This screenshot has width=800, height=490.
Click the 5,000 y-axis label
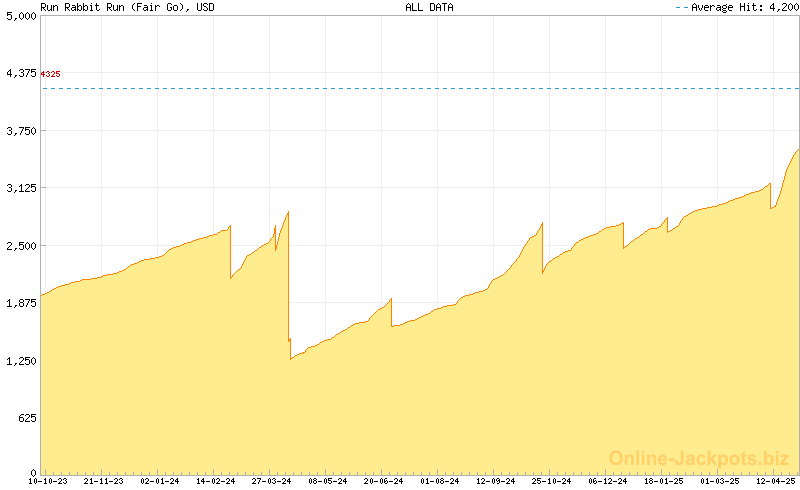coord(19,16)
